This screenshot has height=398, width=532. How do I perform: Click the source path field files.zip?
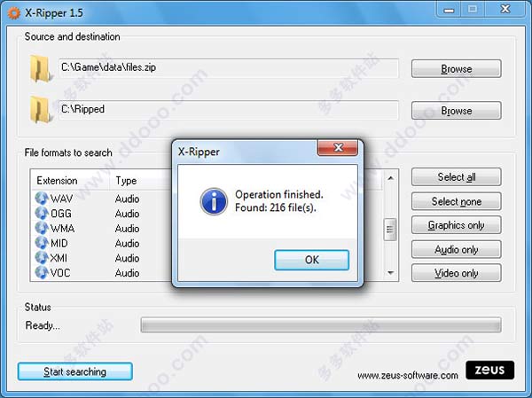pyautogui.click(x=229, y=68)
